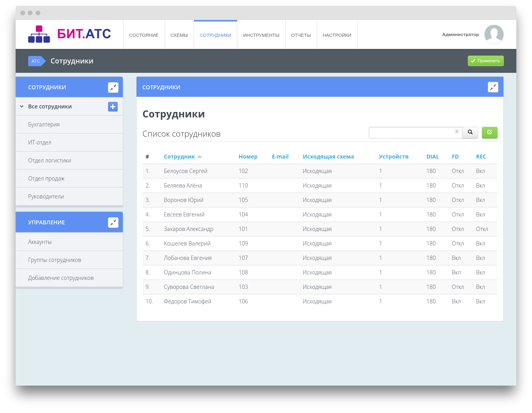
Task: Click the БИТ.АТС logo icon
Action: 39,34
